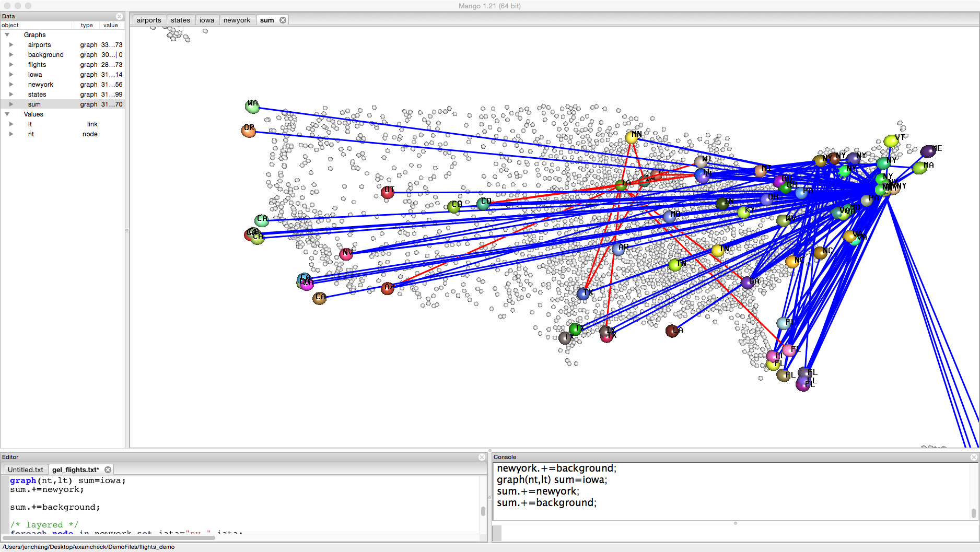
Task: Collapse the Values tree group
Action: (7, 114)
